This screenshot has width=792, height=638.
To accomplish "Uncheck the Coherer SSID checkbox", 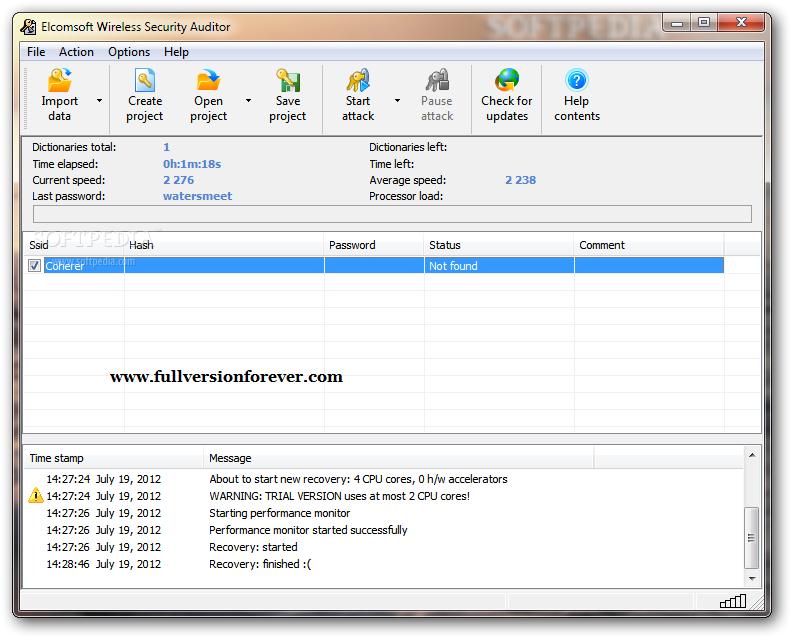I will [x=34, y=265].
